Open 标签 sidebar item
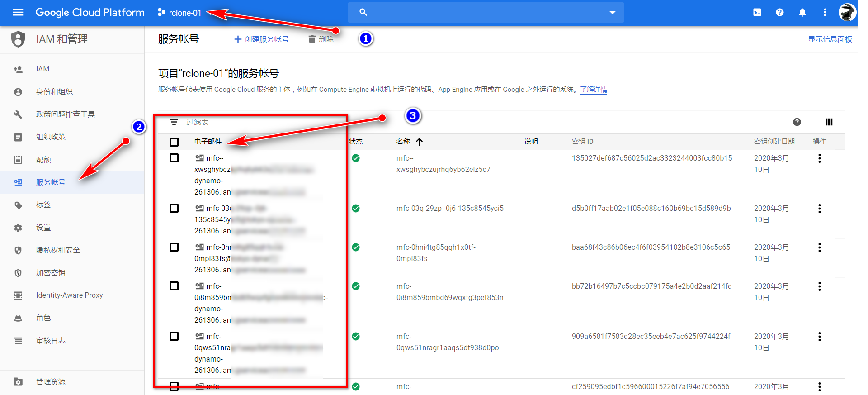The width and height of the screenshot is (868, 395). 72,205
